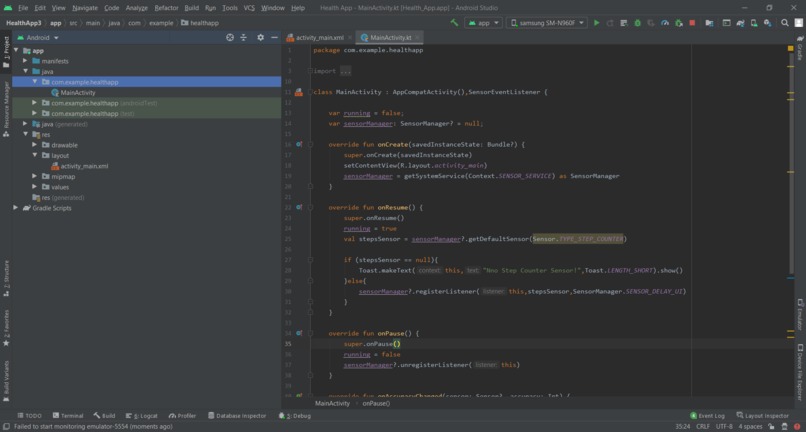Open the Logcat tool window
Image resolution: width=806 pixels, height=432 pixels.
pyautogui.click(x=141, y=416)
